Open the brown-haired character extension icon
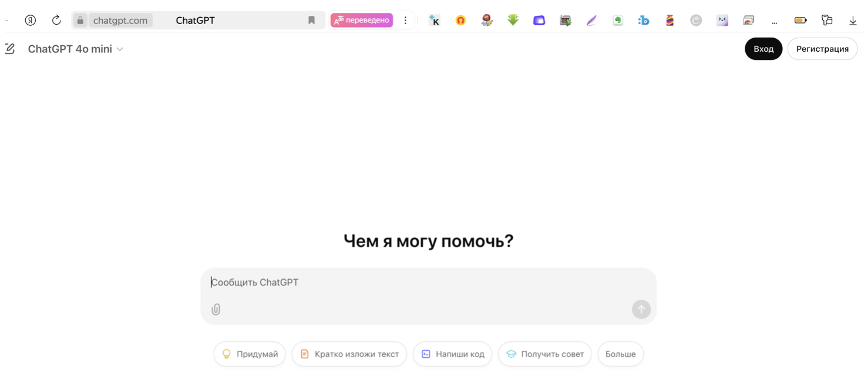868x383 pixels. click(487, 21)
